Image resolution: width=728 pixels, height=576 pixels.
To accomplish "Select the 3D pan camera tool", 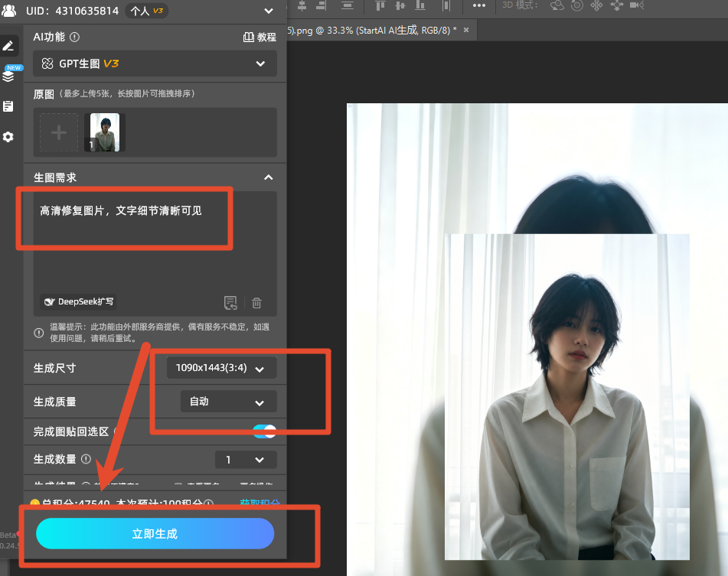I will 596,5.
